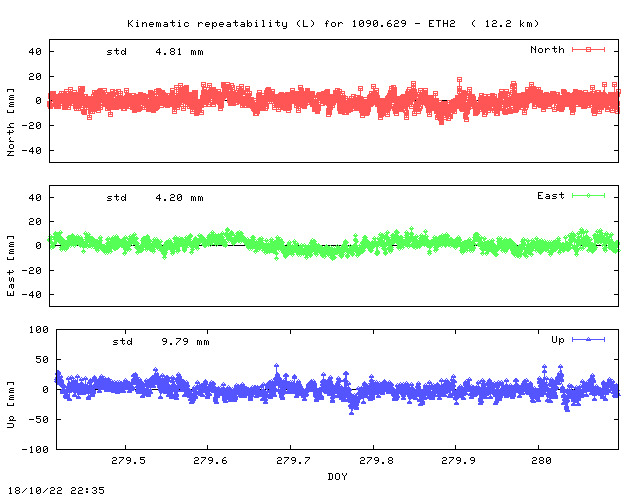Click the green East data series band
The height and width of the screenshot is (496, 640).
[x=334, y=244]
